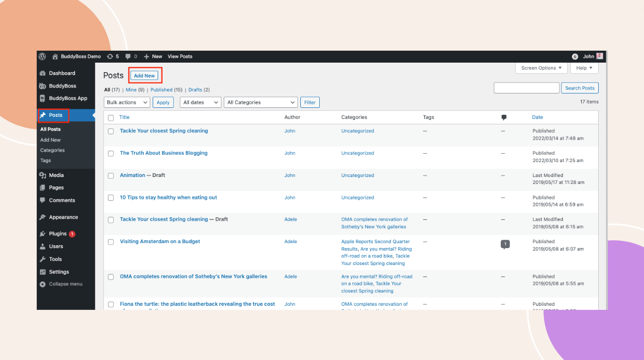Open All Posts submenu item
The height and width of the screenshot is (360, 644).
point(50,129)
